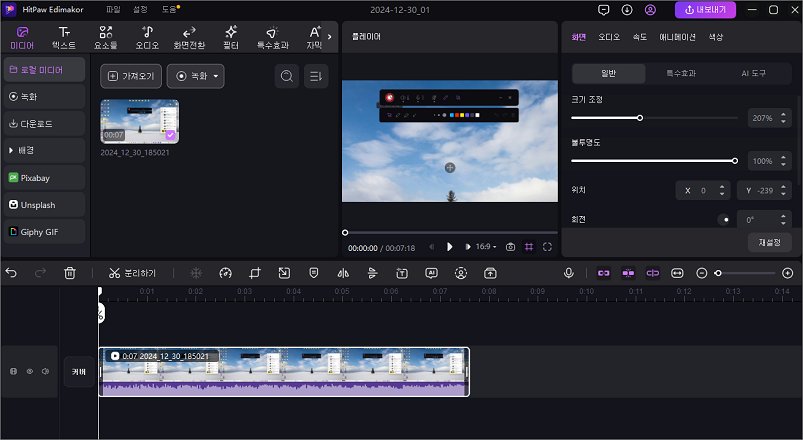This screenshot has width=803, height=440.
Task: Toggle track visibility eye icon
Action: tap(30, 371)
